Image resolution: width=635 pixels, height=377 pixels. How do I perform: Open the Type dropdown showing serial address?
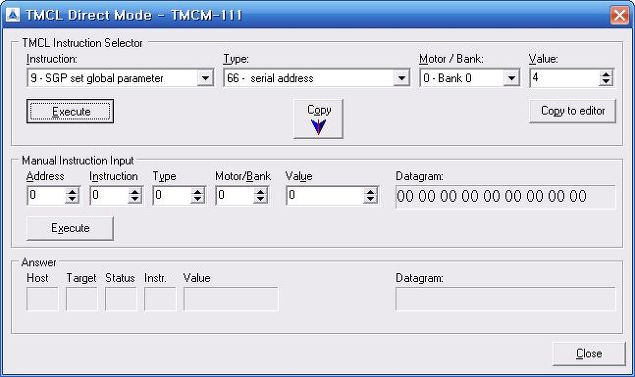(x=401, y=78)
